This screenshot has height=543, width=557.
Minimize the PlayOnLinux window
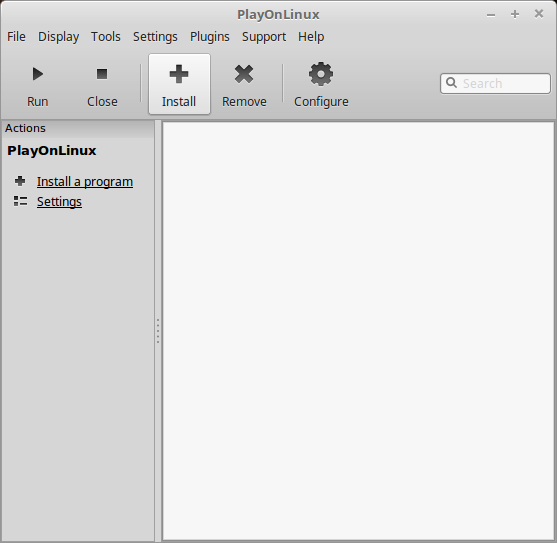coord(491,15)
